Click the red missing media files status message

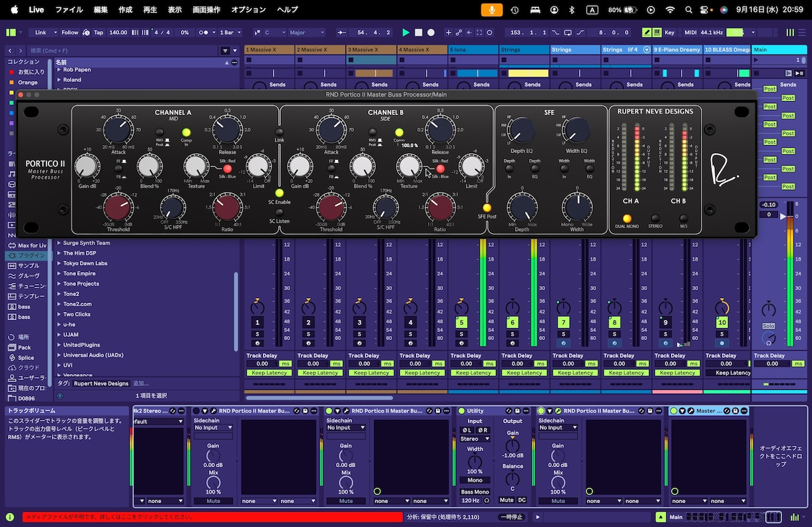coord(212,517)
